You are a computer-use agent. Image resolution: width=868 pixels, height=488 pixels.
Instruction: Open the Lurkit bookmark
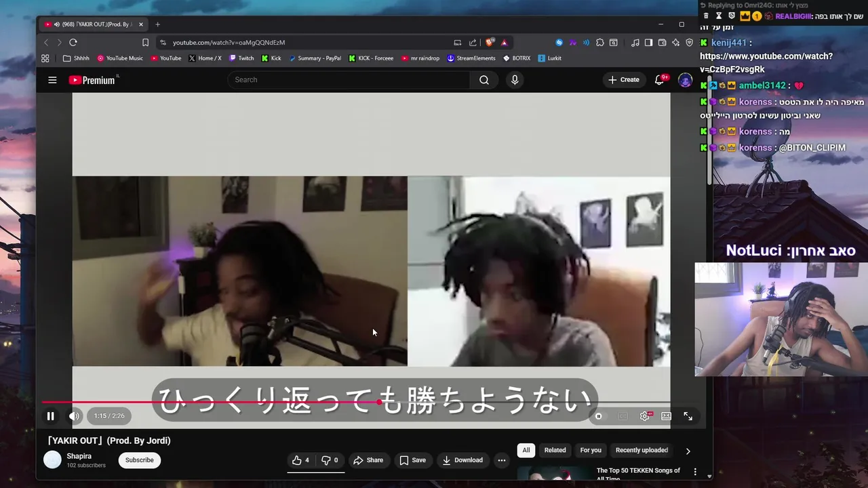[550, 58]
